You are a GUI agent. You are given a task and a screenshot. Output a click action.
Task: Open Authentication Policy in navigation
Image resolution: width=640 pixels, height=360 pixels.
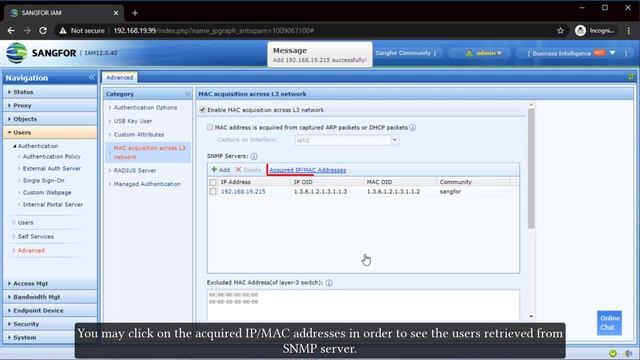click(51, 156)
